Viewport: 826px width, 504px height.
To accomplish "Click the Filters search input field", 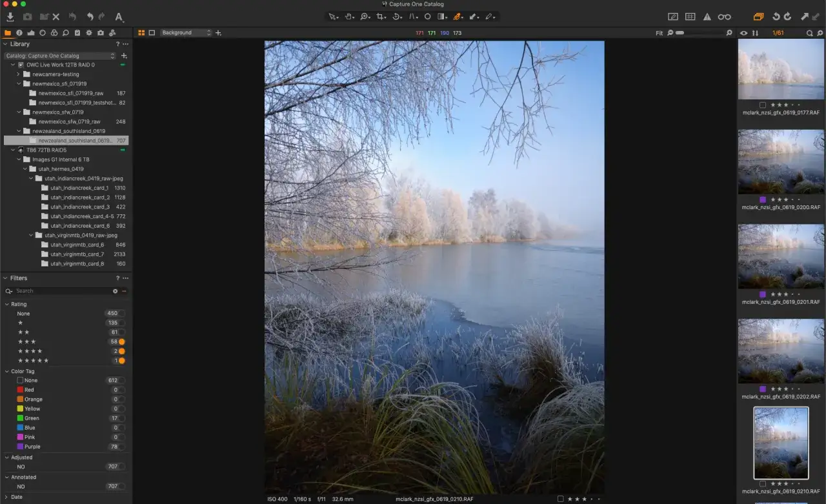I will pyautogui.click(x=63, y=291).
